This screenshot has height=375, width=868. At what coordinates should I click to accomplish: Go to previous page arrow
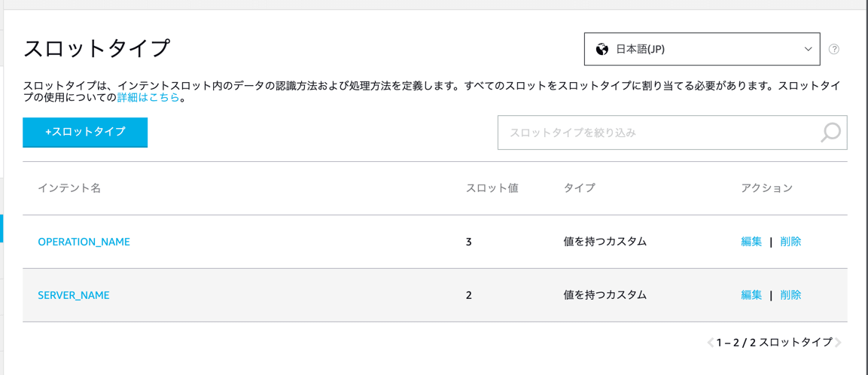click(711, 343)
